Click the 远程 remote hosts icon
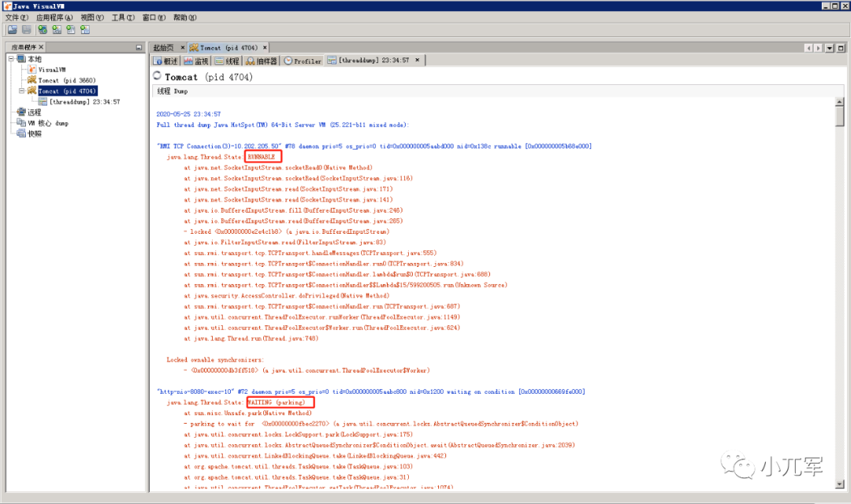This screenshot has height=504, width=851. [x=21, y=112]
